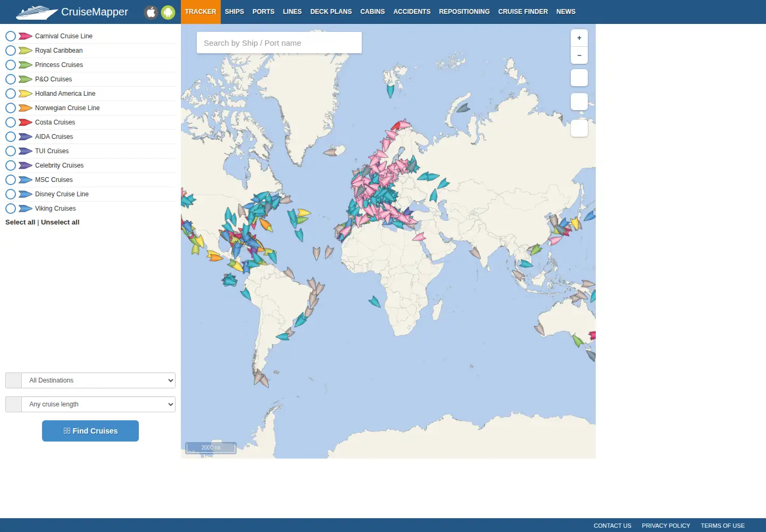Image resolution: width=766 pixels, height=532 pixels.
Task: Open the News menu item
Action: point(566,12)
